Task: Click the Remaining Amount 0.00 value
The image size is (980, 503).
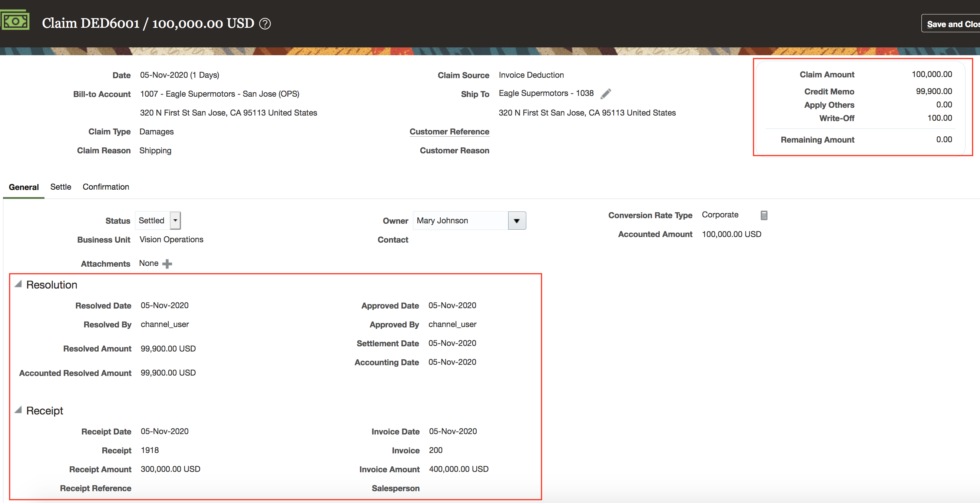Action: [x=944, y=140]
